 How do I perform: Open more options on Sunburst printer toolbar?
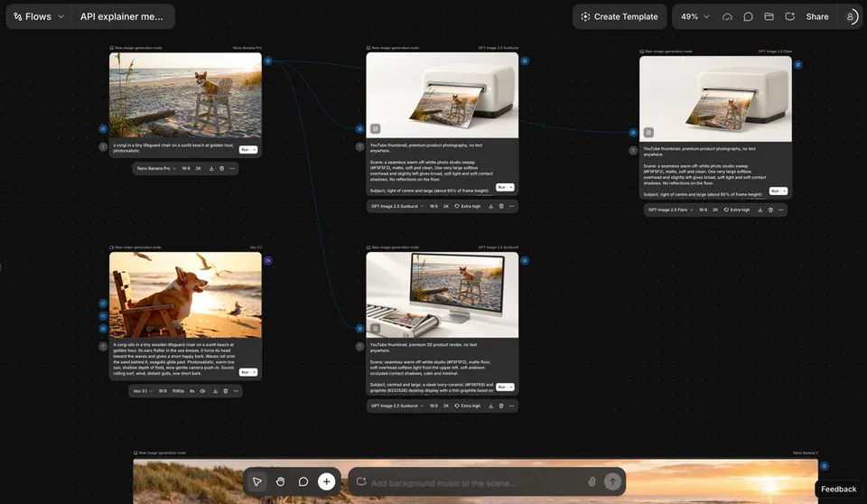tap(512, 206)
